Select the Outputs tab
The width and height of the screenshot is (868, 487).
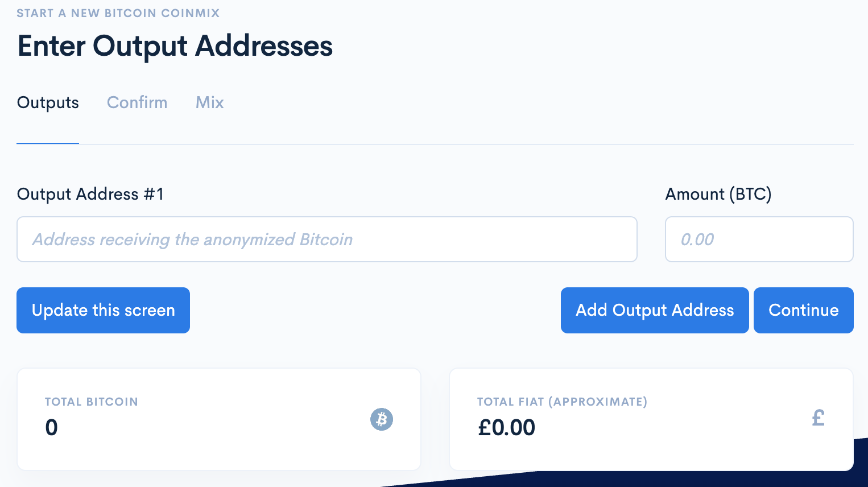[x=48, y=103]
